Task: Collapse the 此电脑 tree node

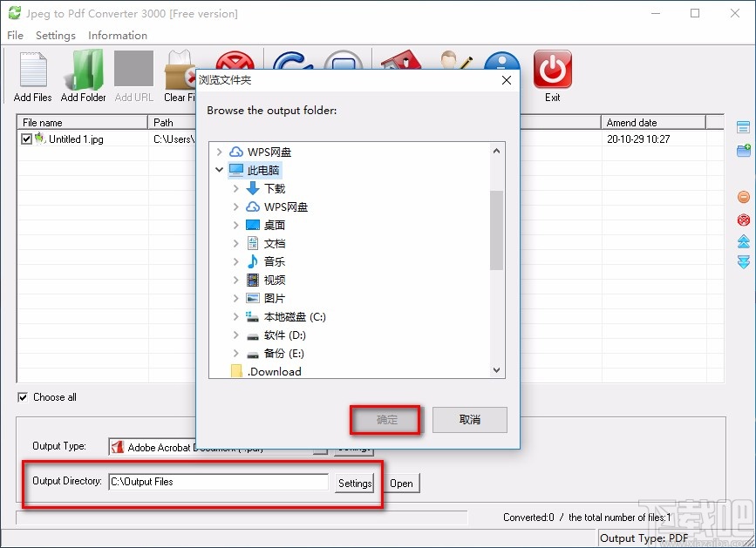Action: pos(218,170)
